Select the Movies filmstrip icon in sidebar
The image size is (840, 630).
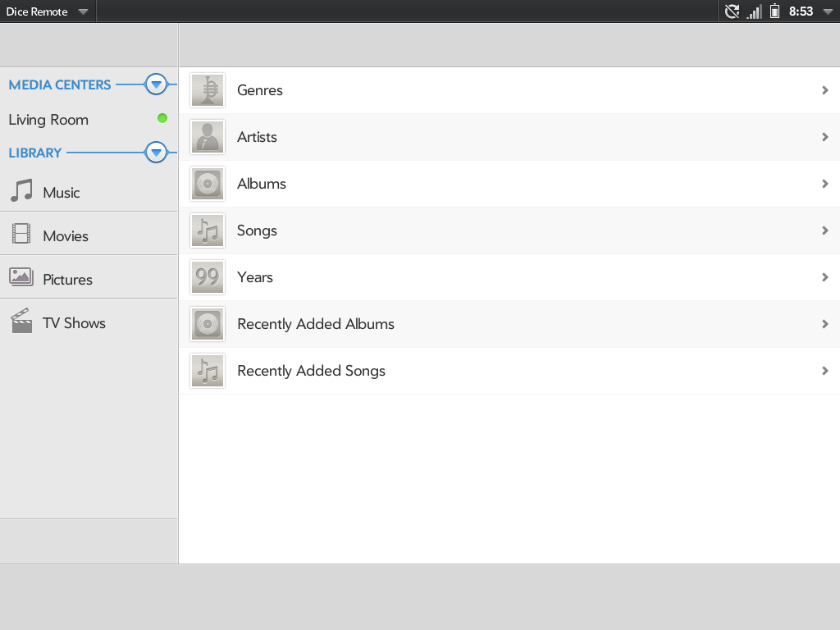(21, 235)
